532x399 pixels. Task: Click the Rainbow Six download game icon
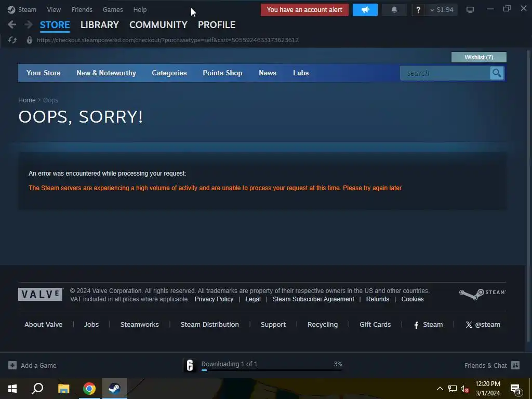pyautogui.click(x=190, y=365)
